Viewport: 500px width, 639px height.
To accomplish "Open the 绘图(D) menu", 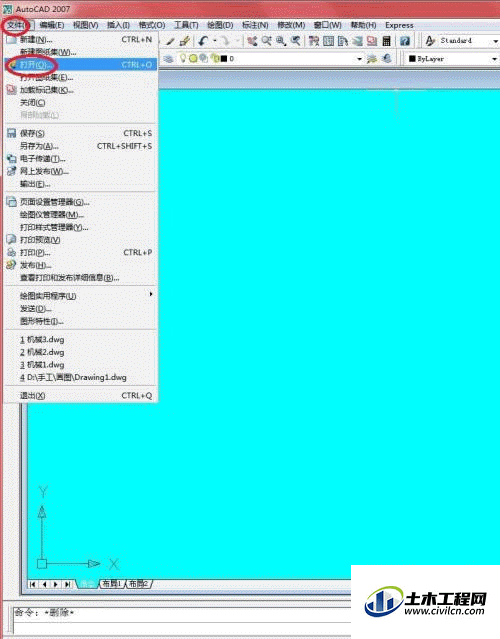I will (220, 25).
